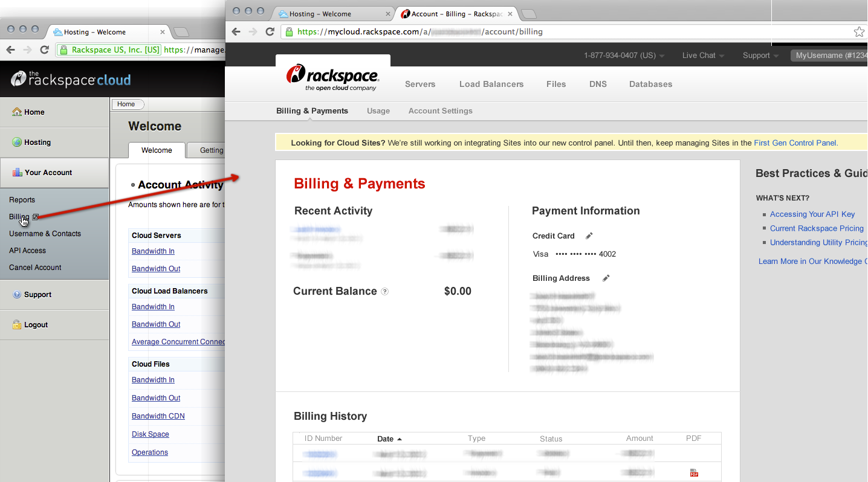Viewport: 868px width, 482px height.
Task: Open Reports under Your Account
Action: pyautogui.click(x=22, y=200)
